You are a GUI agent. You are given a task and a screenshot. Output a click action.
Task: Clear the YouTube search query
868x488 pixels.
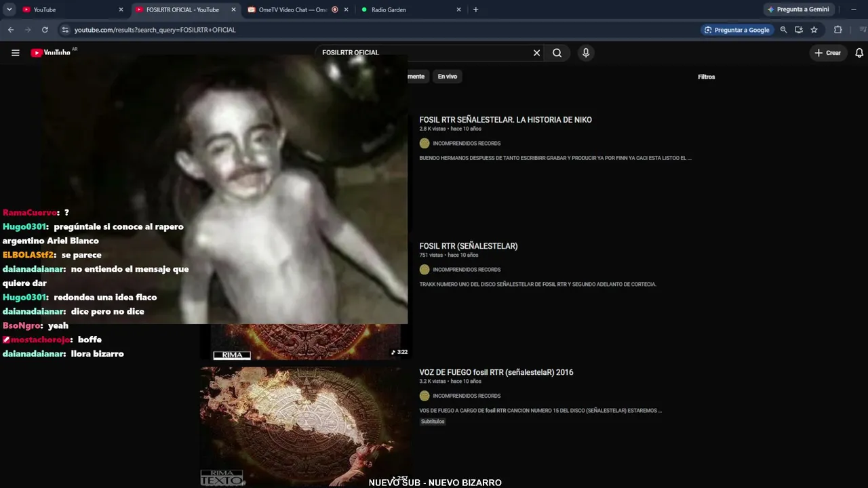click(536, 53)
